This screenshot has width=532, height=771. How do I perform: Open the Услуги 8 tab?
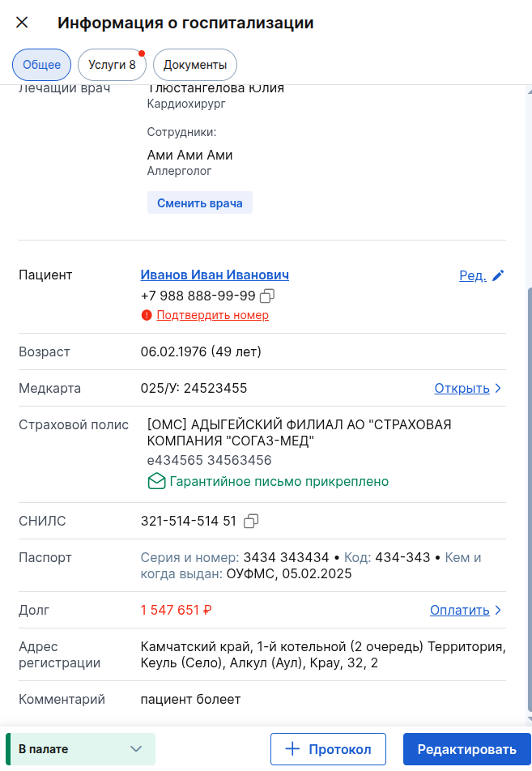tap(111, 64)
